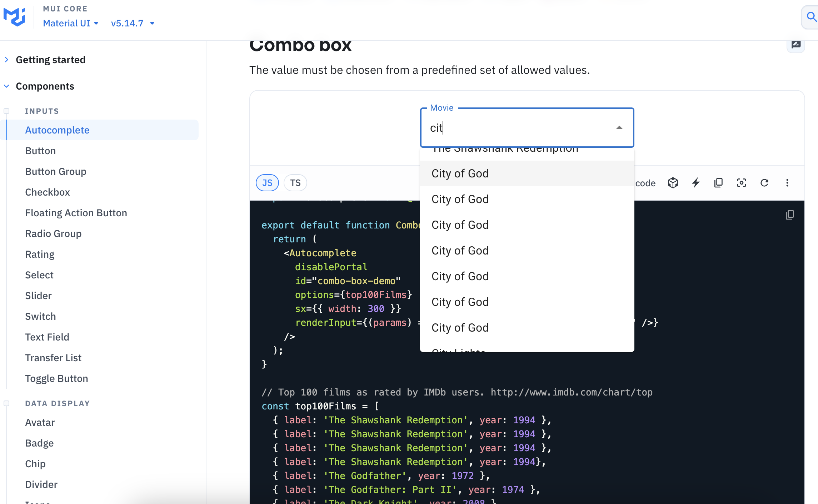Open the demo in CodeSandbox
Image resolution: width=818 pixels, height=504 pixels.
(673, 183)
